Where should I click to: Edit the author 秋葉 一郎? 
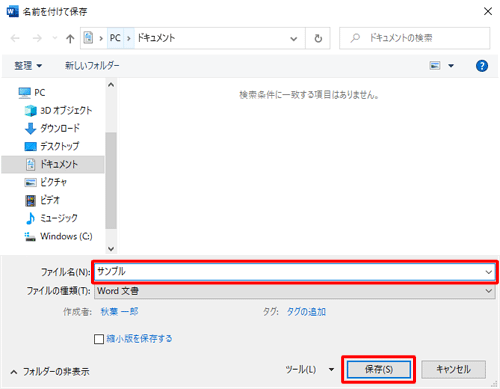pyautogui.click(x=119, y=312)
